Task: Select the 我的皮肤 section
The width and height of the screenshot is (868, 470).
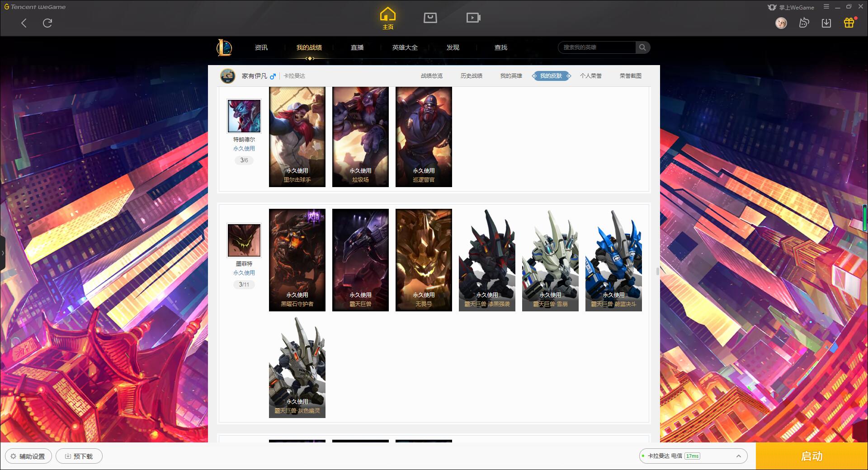Action: (x=551, y=76)
